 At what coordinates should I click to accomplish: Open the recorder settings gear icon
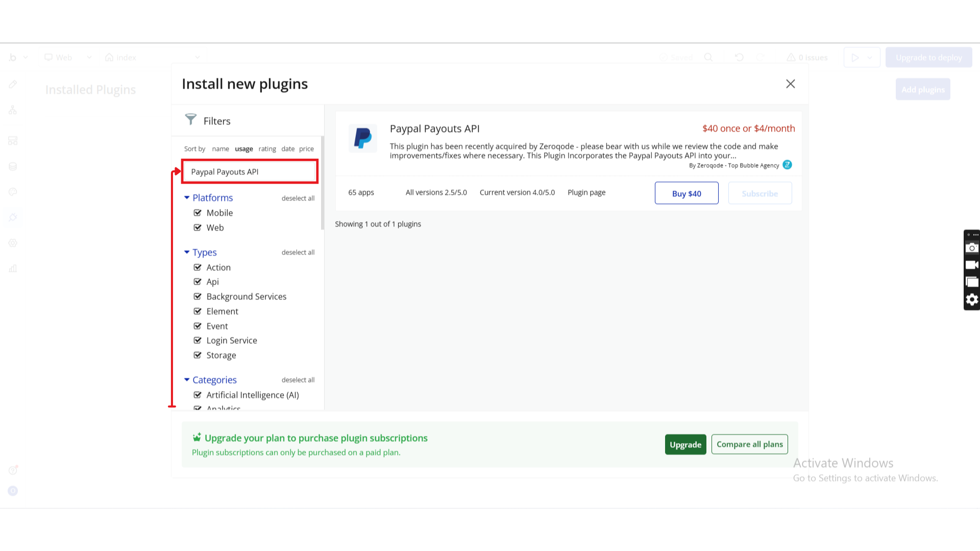tap(971, 299)
